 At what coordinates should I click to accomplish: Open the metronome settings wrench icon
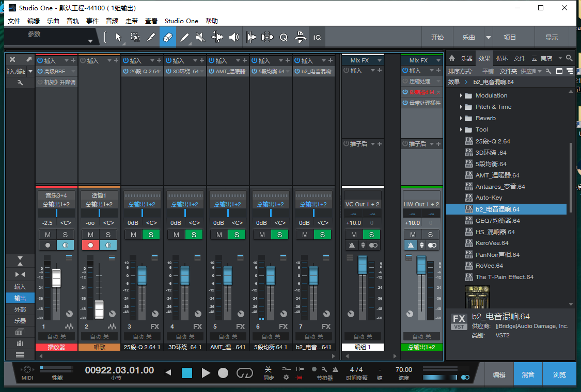(x=324, y=369)
